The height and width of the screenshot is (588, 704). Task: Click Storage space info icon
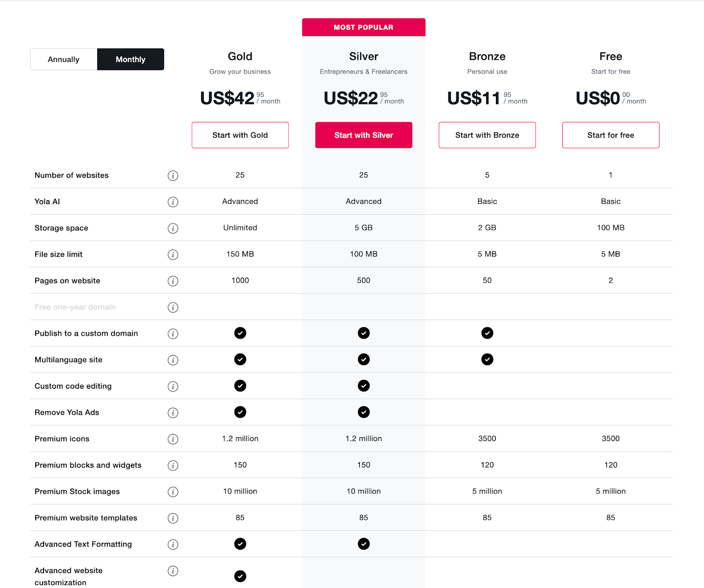(173, 228)
